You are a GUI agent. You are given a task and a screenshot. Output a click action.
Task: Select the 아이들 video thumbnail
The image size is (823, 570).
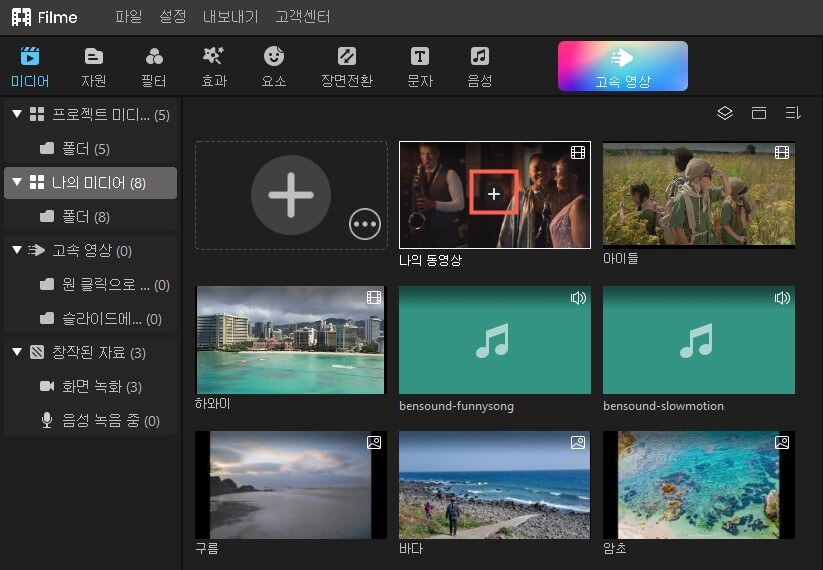point(699,194)
